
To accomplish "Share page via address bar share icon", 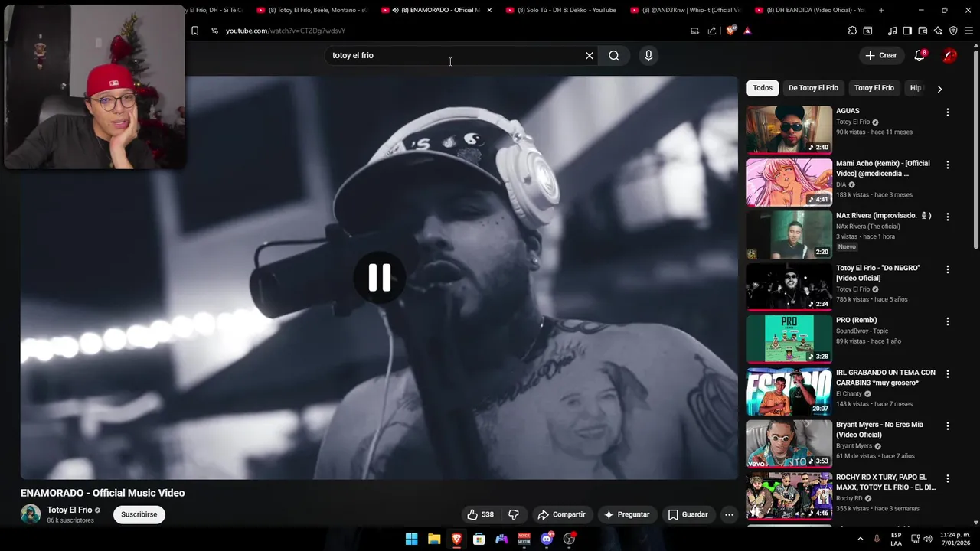I will pyautogui.click(x=712, y=31).
